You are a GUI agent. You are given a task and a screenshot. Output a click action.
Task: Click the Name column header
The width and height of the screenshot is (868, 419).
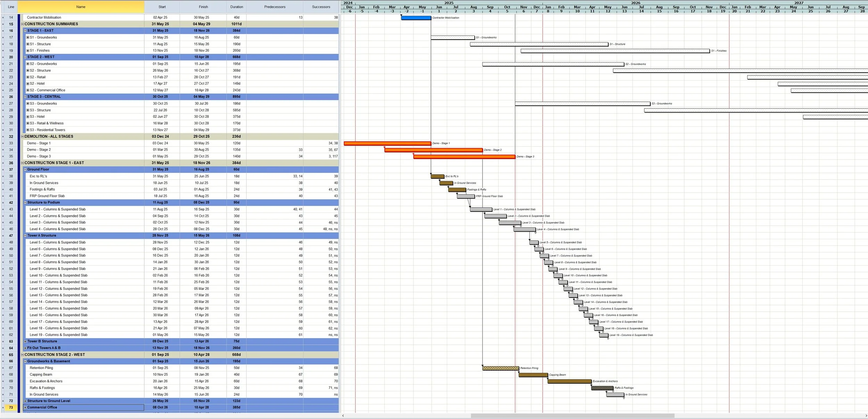point(81,7)
